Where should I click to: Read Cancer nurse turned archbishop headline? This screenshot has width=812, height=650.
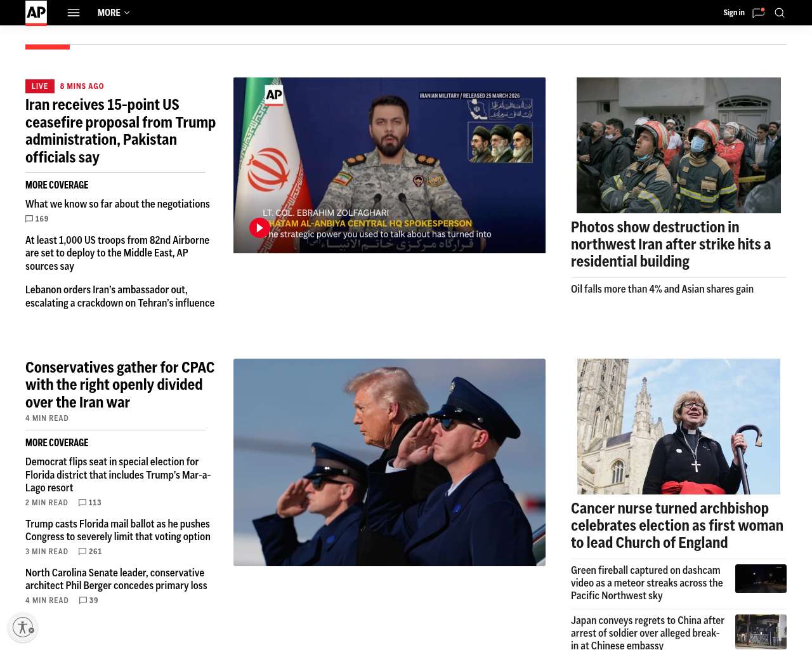(677, 526)
